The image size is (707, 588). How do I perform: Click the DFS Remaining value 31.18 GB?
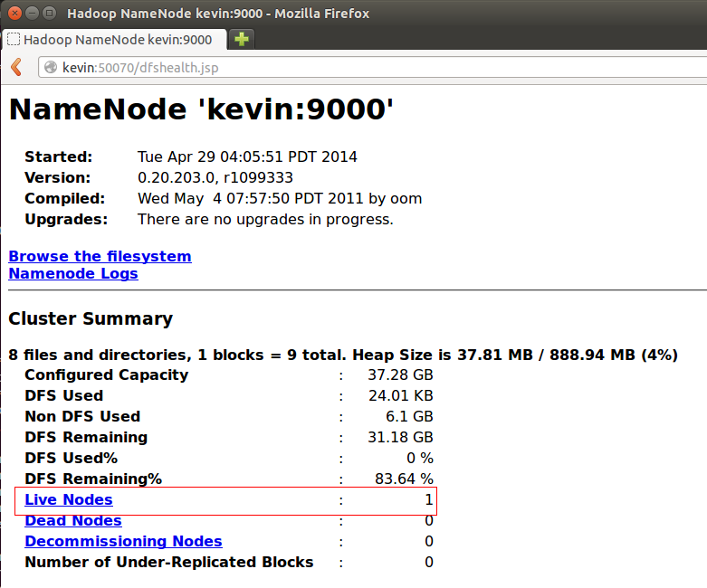(400, 437)
